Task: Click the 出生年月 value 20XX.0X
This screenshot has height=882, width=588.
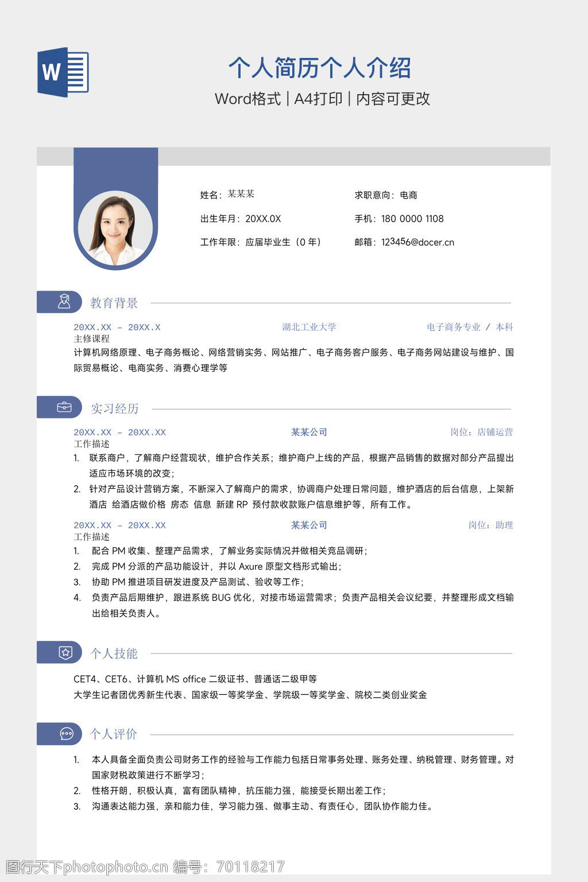Action: click(x=263, y=219)
